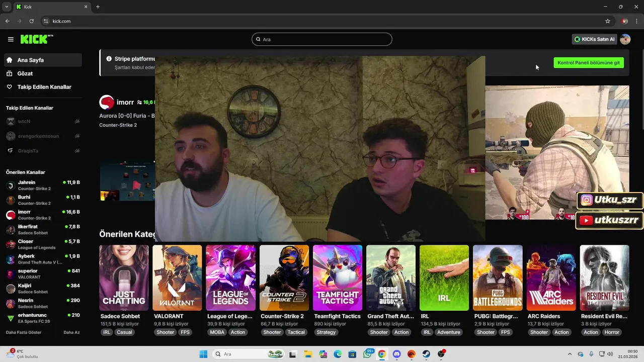The image size is (644, 362).
Task: Click superior's avatar icon
Action: point(11,274)
